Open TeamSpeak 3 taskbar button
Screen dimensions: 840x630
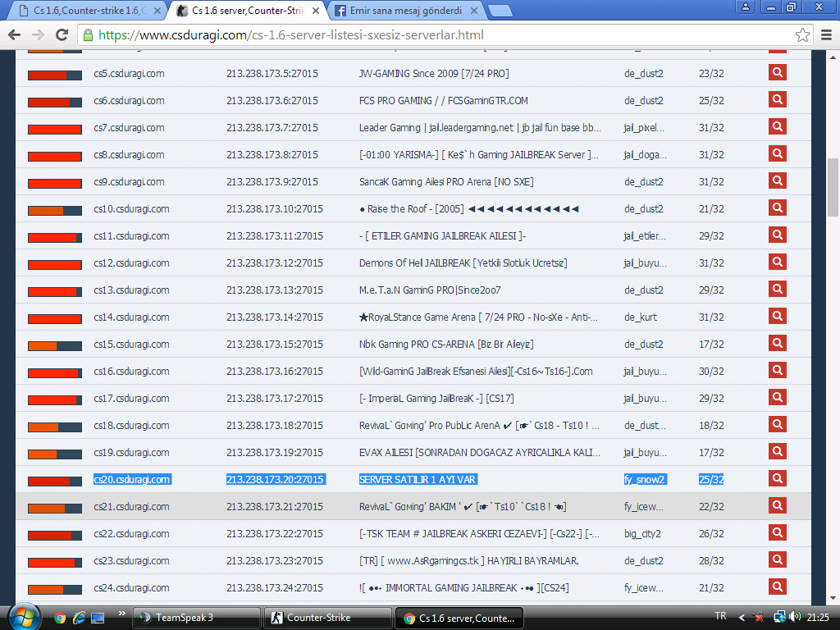pyautogui.click(x=196, y=618)
